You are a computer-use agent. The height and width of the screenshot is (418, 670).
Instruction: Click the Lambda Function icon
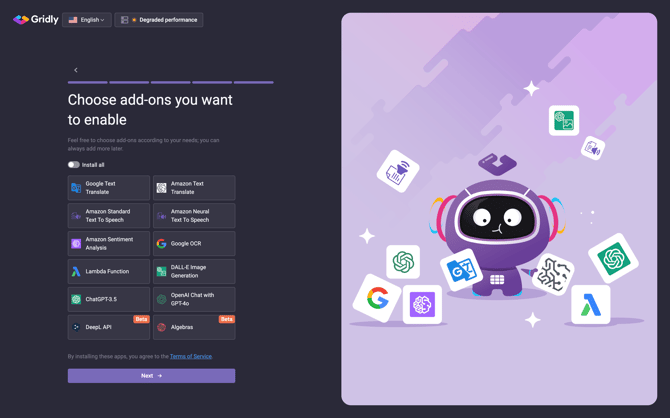[76, 272]
